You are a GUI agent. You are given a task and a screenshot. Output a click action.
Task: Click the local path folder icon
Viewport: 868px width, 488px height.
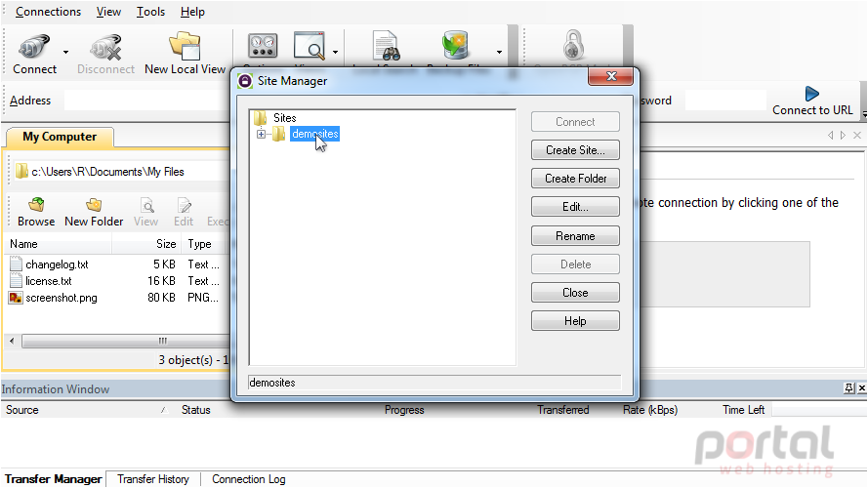(21, 171)
